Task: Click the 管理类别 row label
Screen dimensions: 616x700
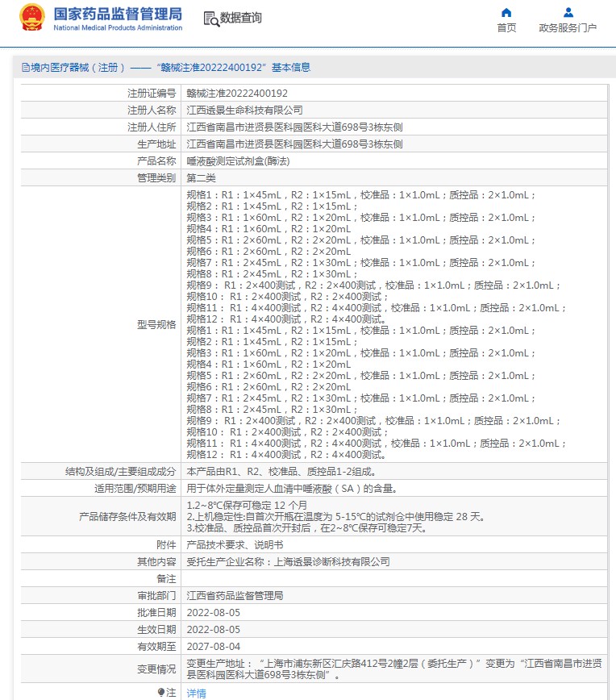Action: pyautogui.click(x=156, y=178)
